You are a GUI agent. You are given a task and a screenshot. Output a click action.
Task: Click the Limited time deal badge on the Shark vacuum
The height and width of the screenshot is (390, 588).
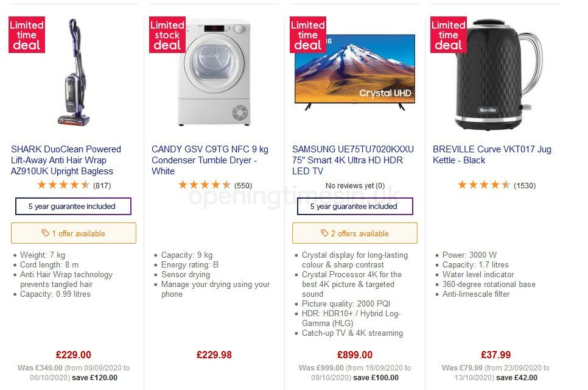[x=26, y=35]
